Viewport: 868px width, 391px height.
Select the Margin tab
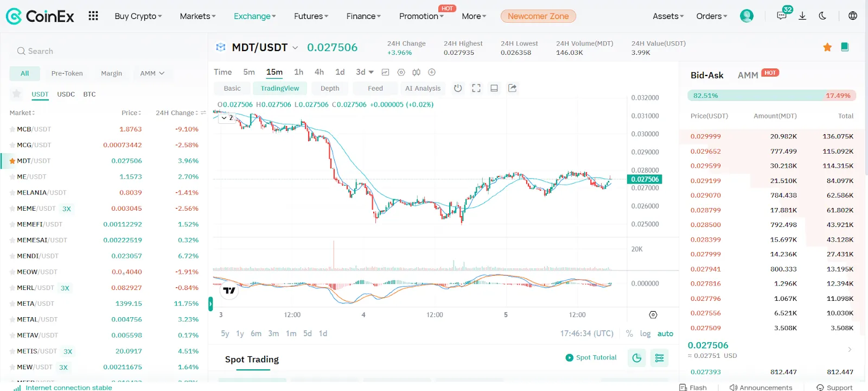[x=111, y=73]
